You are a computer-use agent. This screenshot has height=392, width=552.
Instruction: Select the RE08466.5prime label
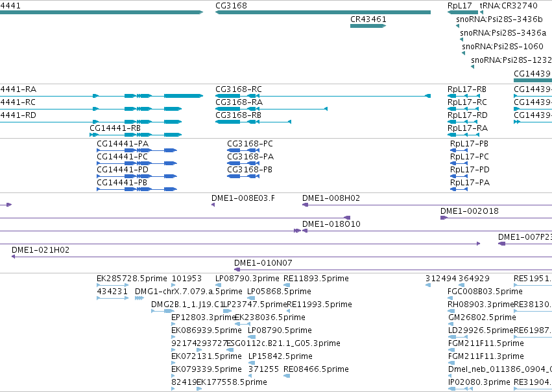(x=316, y=369)
